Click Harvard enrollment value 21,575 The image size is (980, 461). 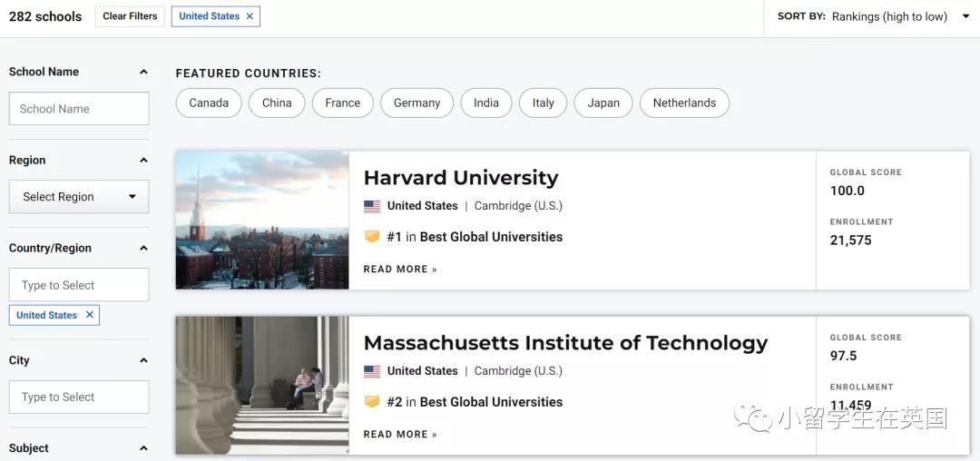point(850,240)
